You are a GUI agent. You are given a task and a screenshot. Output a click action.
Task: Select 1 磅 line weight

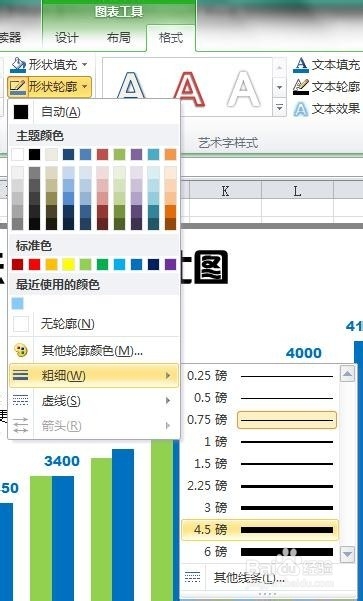click(x=260, y=442)
